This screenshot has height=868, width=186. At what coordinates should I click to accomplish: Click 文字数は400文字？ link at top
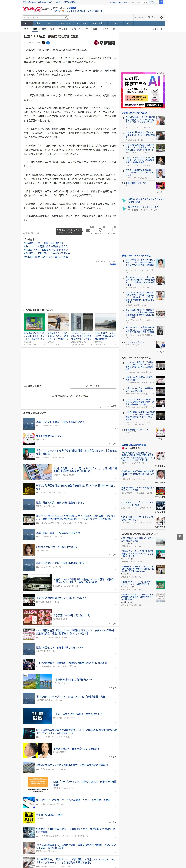[38, 2]
